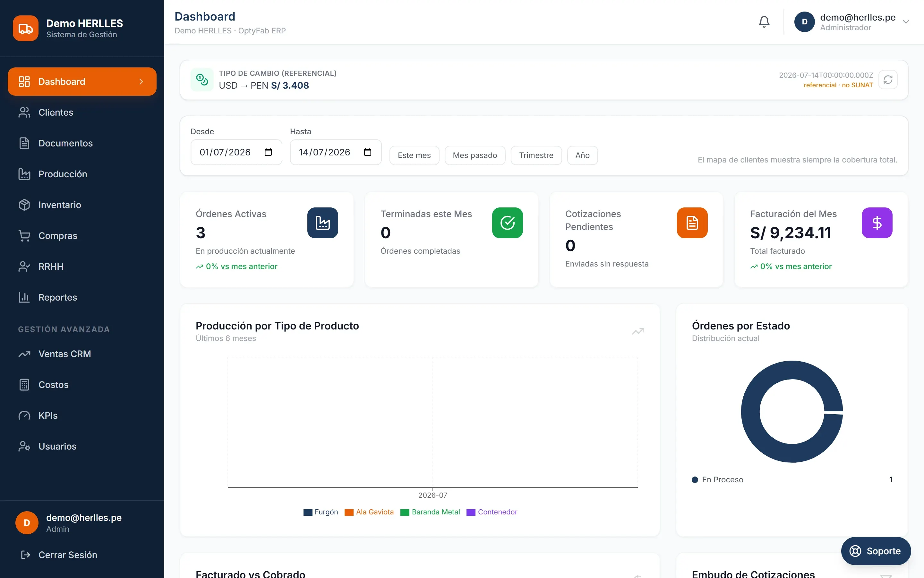Select the Trimestre range button
924x578 pixels.
(x=536, y=155)
